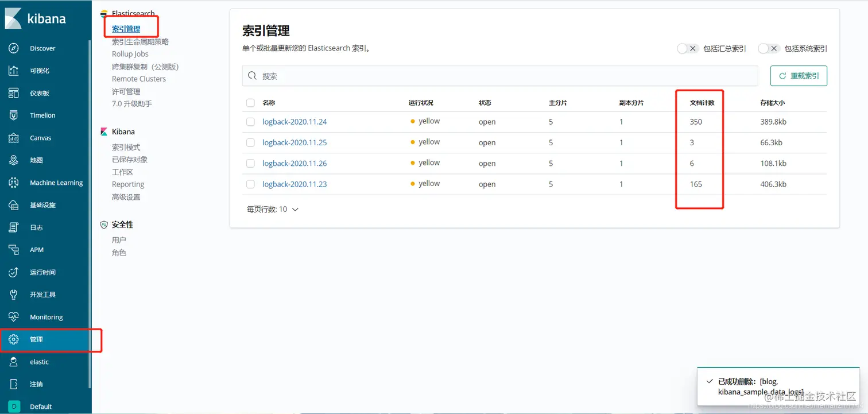Image resolution: width=868 pixels, height=414 pixels.
Task: Click the 已成功删除 toast notification
Action: pyautogui.click(x=778, y=386)
